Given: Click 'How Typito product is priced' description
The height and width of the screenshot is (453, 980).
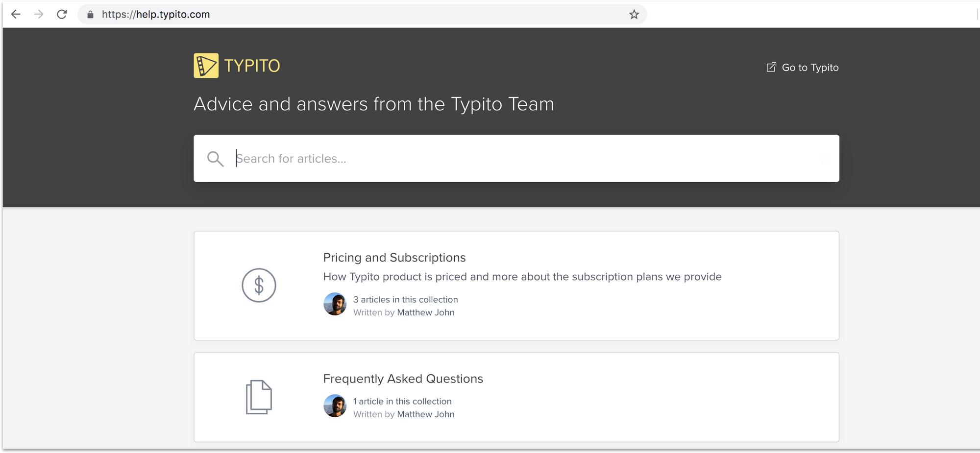Looking at the screenshot, I should [522, 277].
